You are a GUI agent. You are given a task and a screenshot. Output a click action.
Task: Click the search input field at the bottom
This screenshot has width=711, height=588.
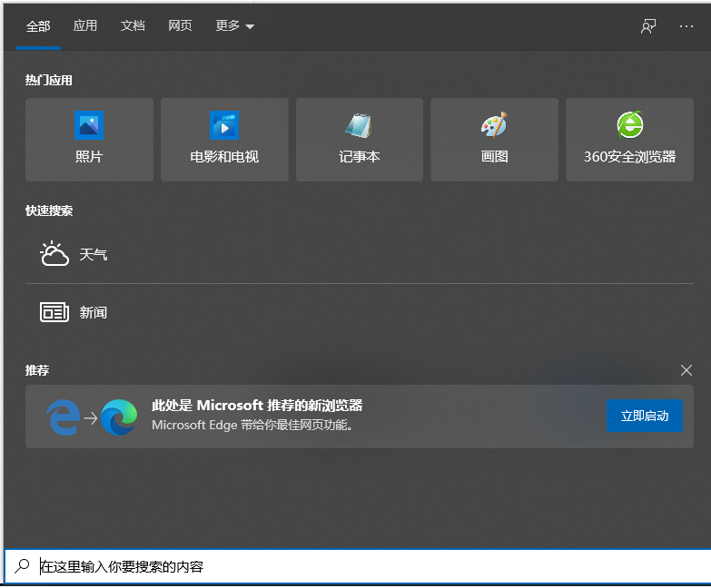pos(363,567)
